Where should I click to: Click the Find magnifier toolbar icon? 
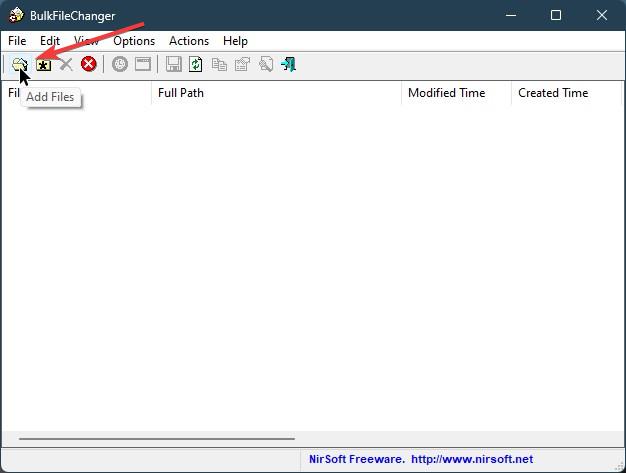point(266,64)
